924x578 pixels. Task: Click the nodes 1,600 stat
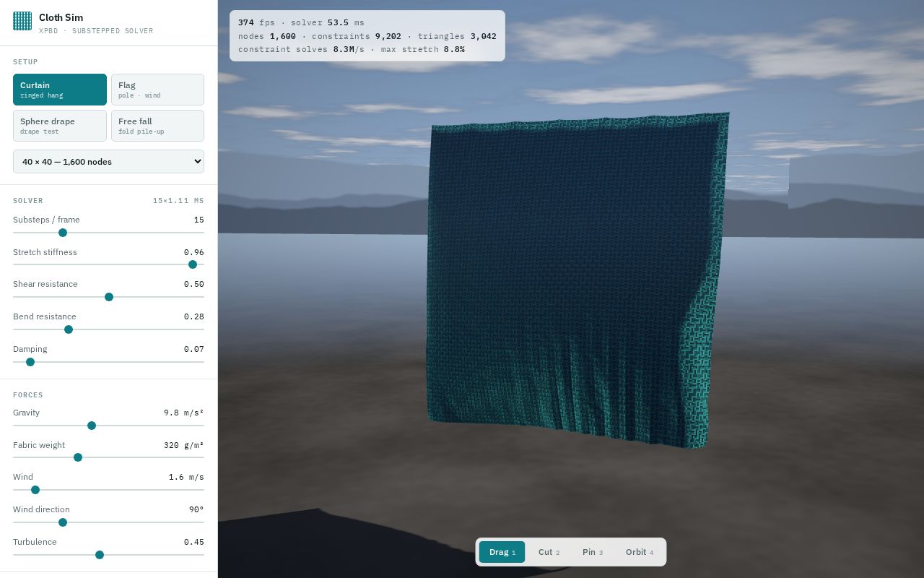(267, 36)
